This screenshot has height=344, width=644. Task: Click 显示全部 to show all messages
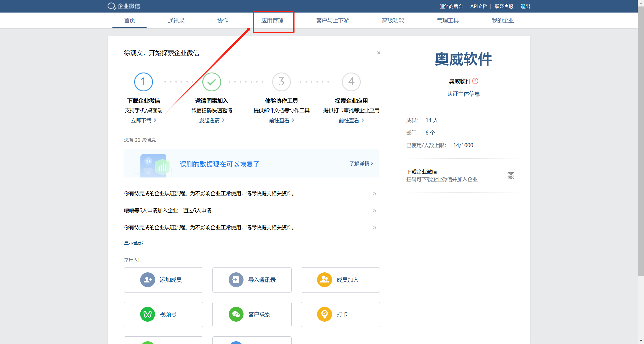[x=133, y=243]
